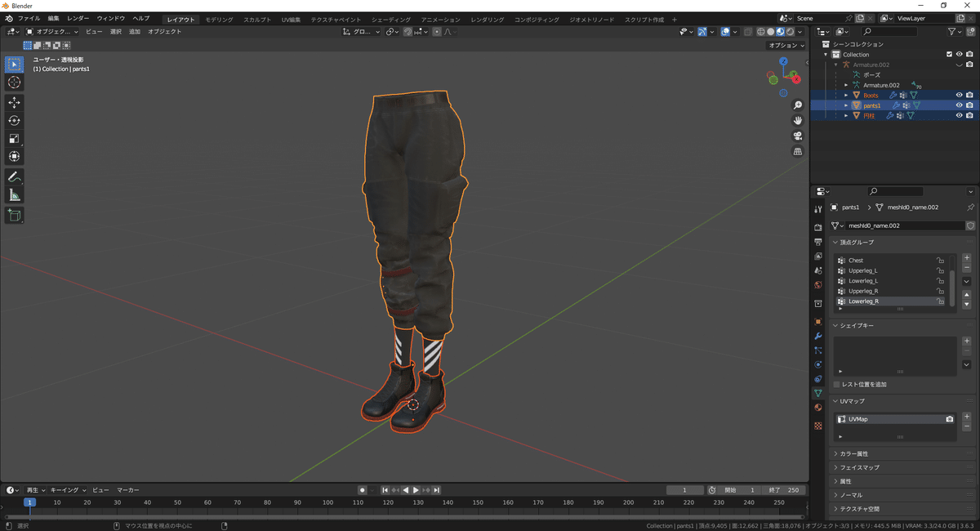Open the Object Data mesh properties tab

[x=818, y=393]
